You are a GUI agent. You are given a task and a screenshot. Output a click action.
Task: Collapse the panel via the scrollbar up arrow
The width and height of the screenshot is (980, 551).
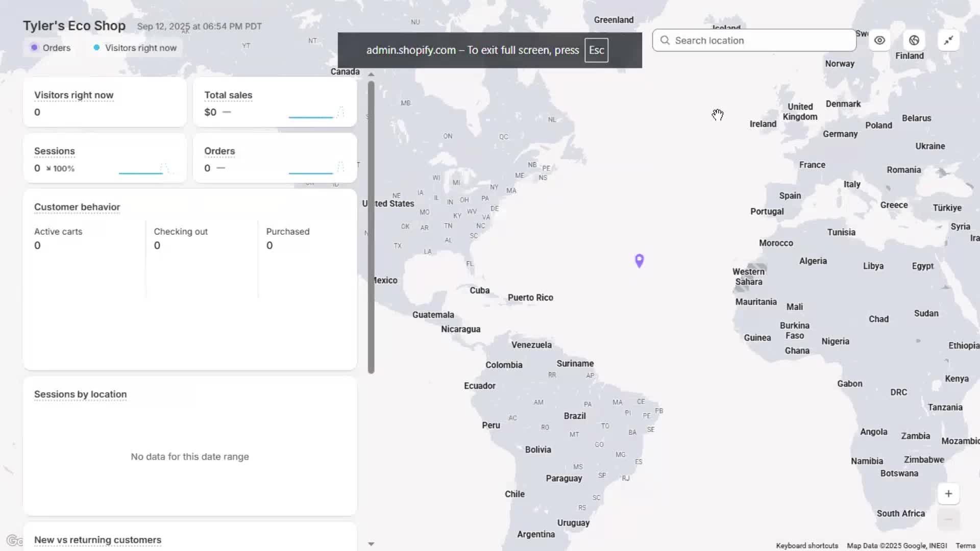[x=371, y=74]
